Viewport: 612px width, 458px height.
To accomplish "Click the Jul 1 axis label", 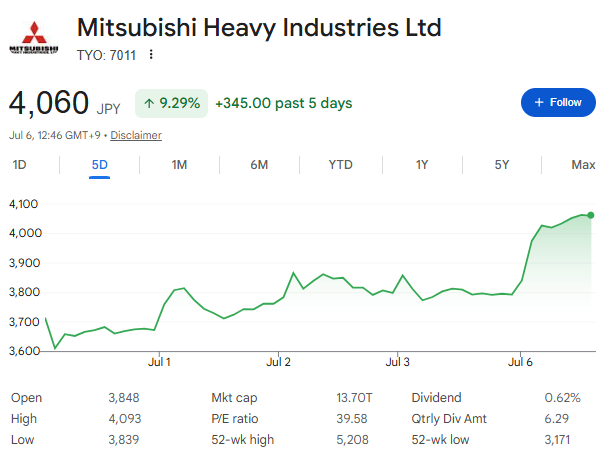I will pos(159,362).
